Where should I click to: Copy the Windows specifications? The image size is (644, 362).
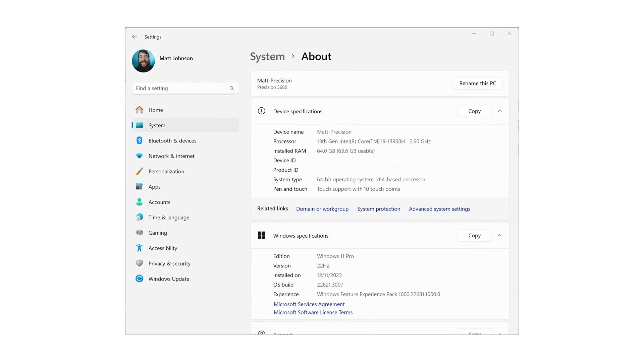click(475, 235)
